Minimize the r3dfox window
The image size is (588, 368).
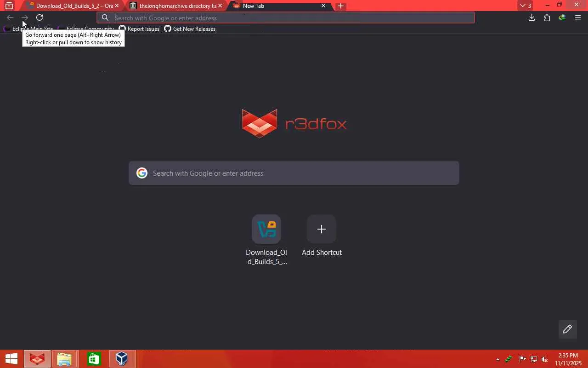coord(547,5)
